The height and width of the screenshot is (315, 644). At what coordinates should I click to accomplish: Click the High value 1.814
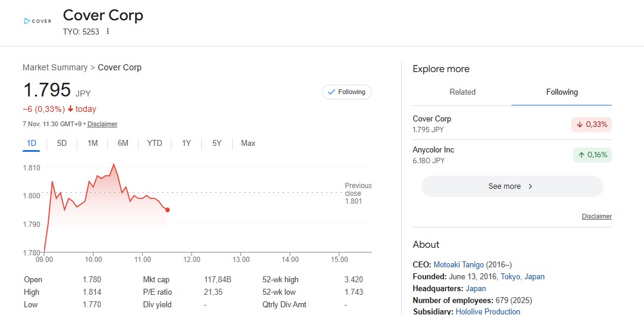92,292
